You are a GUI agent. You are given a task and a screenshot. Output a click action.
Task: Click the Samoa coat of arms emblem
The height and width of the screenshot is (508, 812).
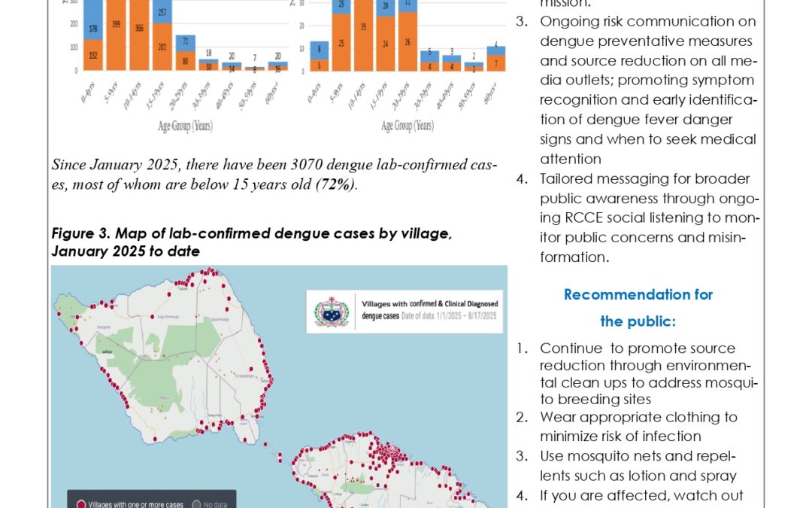pyautogui.click(x=332, y=311)
